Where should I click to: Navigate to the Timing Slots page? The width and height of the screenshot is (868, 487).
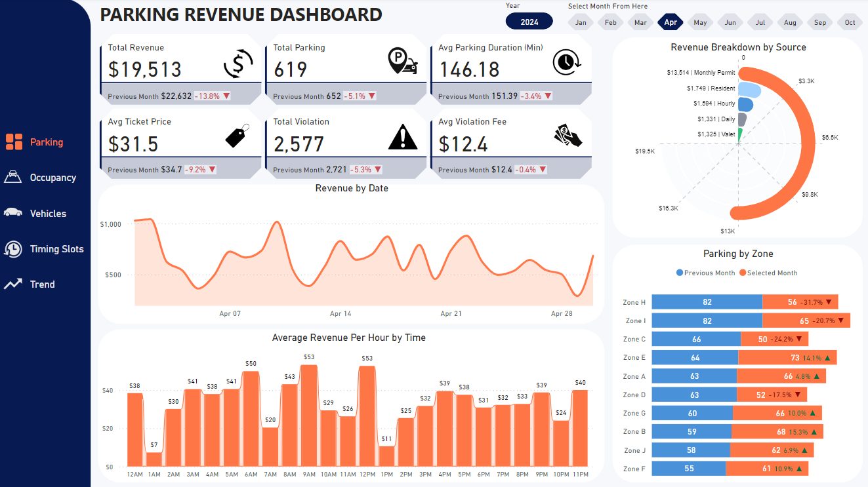coord(56,249)
